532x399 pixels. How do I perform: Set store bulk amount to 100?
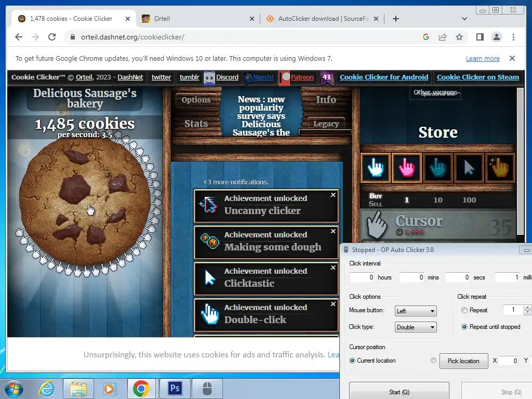coord(469,200)
